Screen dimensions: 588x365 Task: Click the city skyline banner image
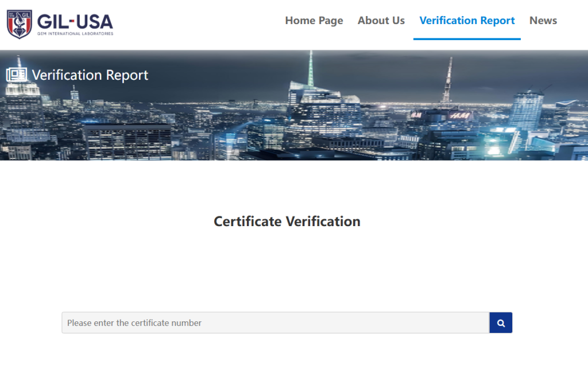(345, 126)
